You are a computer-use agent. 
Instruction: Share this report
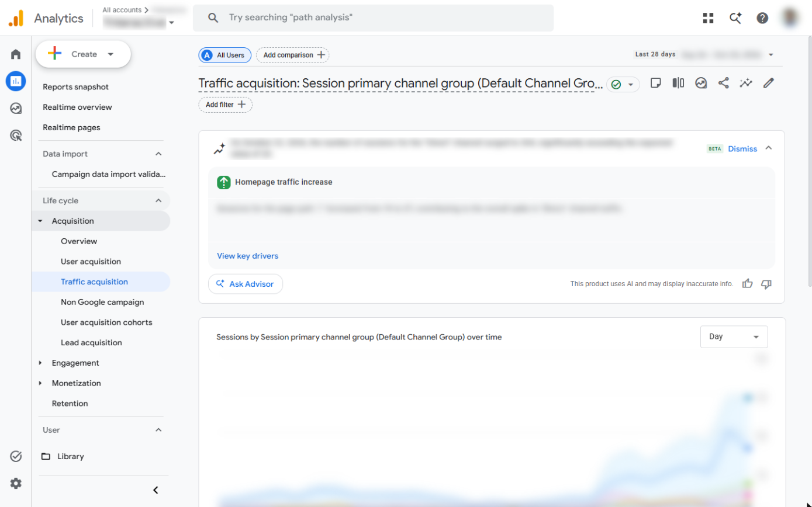coord(724,83)
